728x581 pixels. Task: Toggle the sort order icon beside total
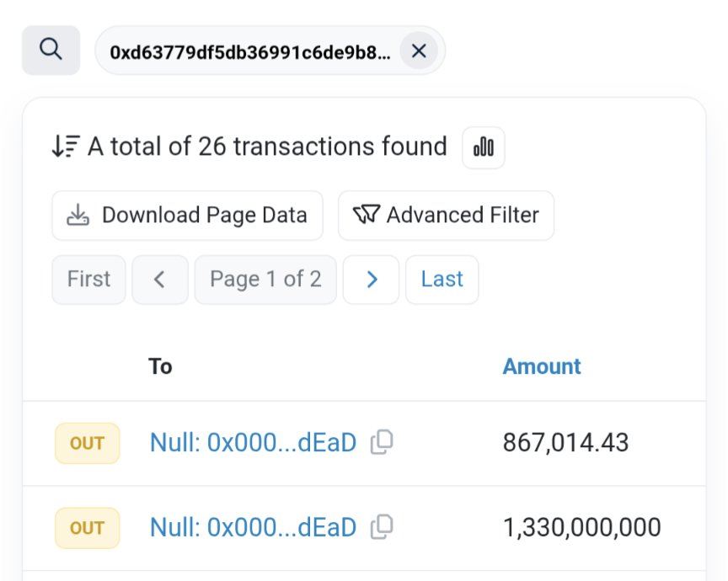point(66,147)
